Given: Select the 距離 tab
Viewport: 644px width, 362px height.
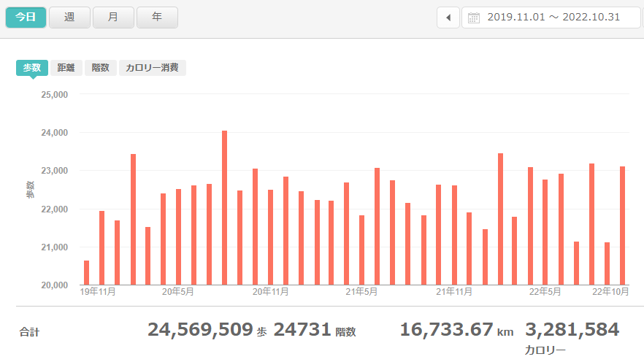Looking at the screenshot, I should pos(66,68).
